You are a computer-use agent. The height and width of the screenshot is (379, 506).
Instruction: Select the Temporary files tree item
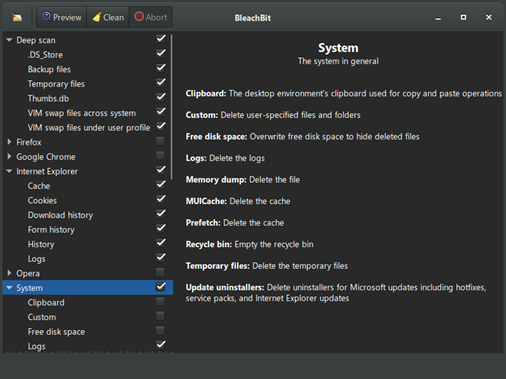(56, 84)
